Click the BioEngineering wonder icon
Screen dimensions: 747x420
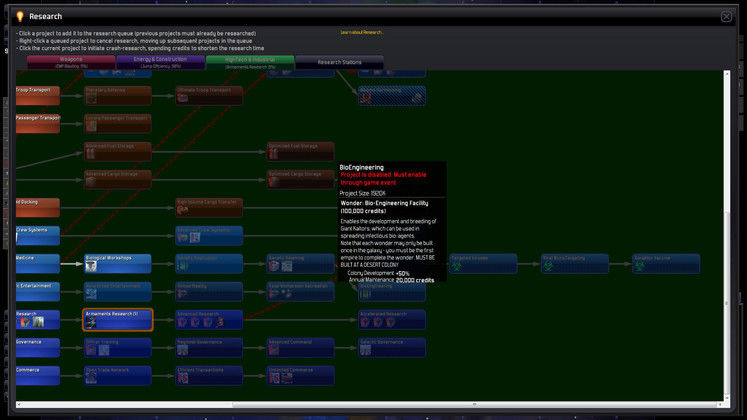pos(365,295)
